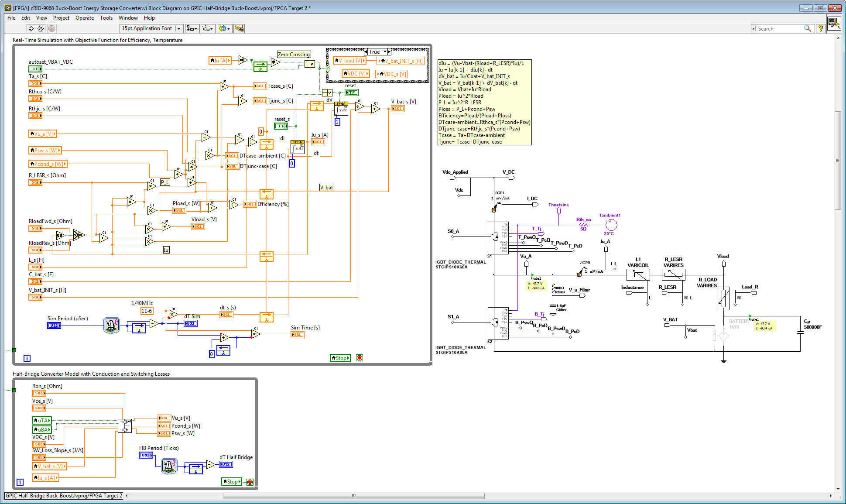The width and height of the screenshot is (846, 504).
Task: Click the lower loop Stop local variable
Action: (x=232, y=482)
